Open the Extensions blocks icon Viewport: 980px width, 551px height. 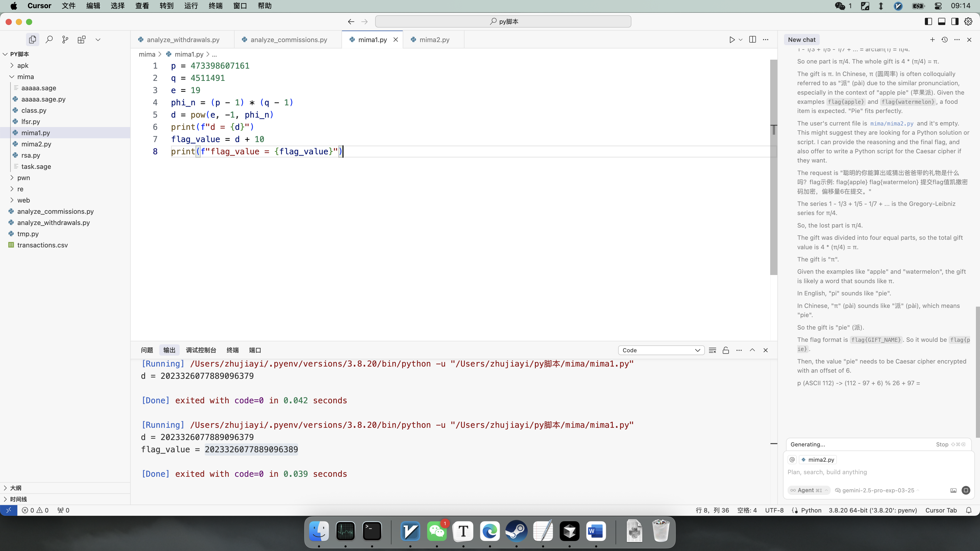81,40
